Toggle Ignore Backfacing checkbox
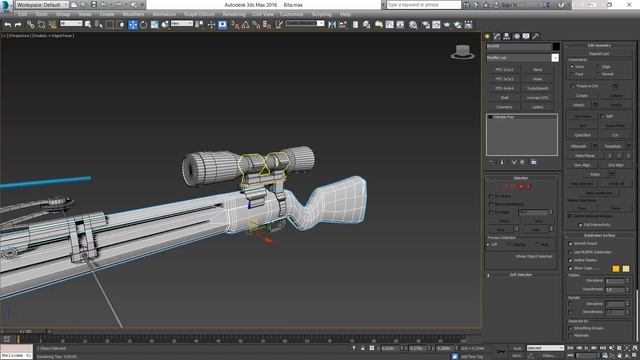 (x=491, y=204)
